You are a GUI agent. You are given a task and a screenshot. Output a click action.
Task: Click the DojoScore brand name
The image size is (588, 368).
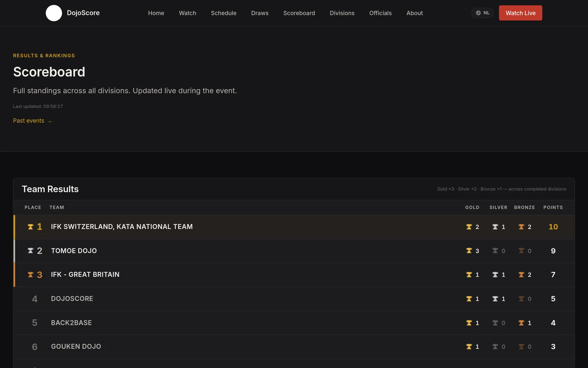pyautogui.click(x=83, y=13)
